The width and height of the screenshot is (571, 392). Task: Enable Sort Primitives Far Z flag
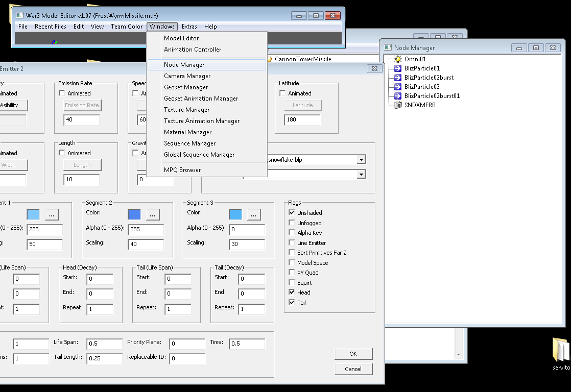click(292, 253)
